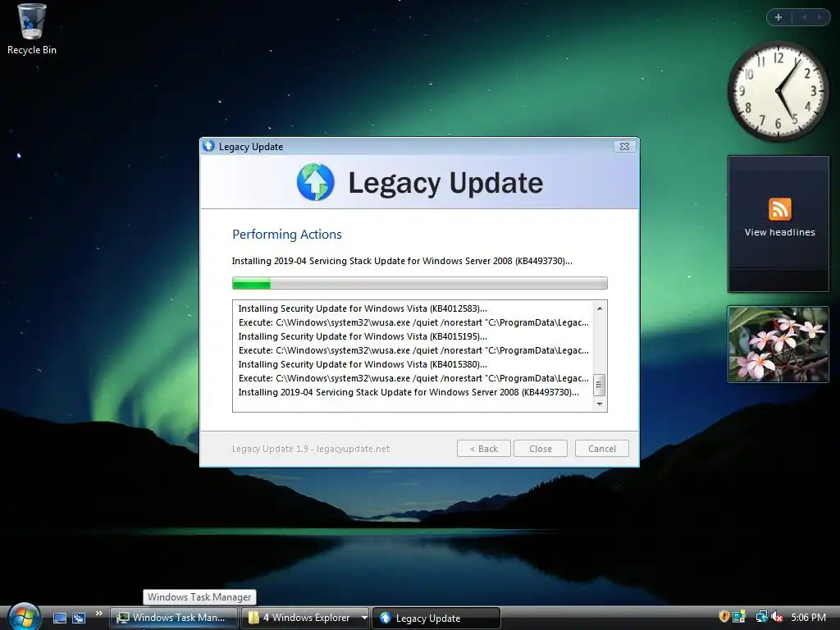Expand the quick launch overflow chevron
Viewport: 840px width, 630px height.
coord(99,614)
